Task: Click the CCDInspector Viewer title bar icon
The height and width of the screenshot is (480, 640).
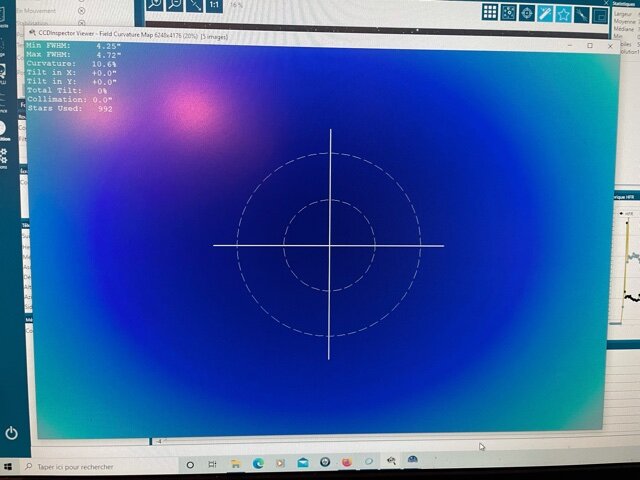Action: 33,32
